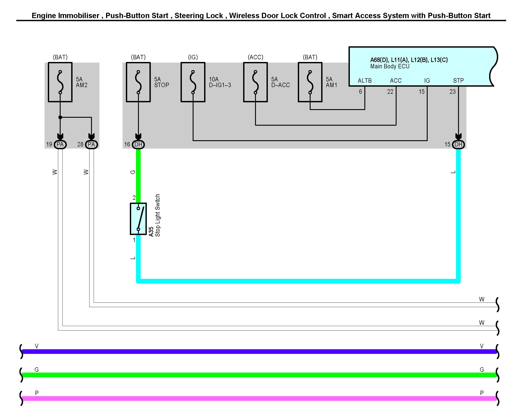This screenshot has width=507, height=420.
Task: Click the A35 Stop Light Switch symbol
Action: click(138, 219)
